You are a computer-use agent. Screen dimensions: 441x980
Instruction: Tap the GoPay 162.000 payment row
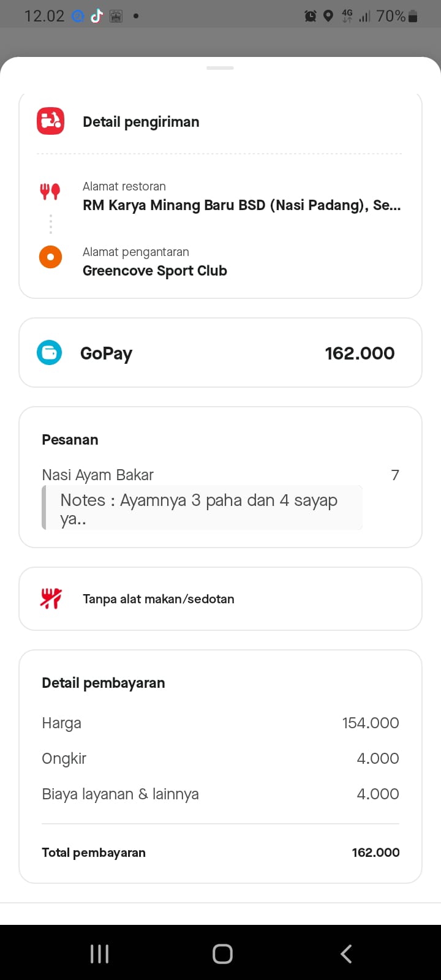coord(221,353)
